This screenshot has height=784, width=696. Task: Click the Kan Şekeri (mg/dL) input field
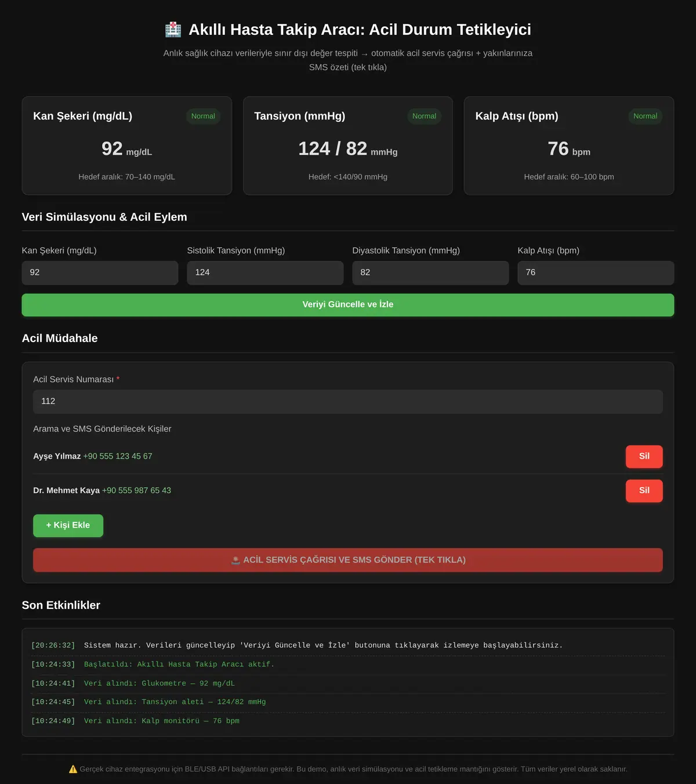[100, 273]
